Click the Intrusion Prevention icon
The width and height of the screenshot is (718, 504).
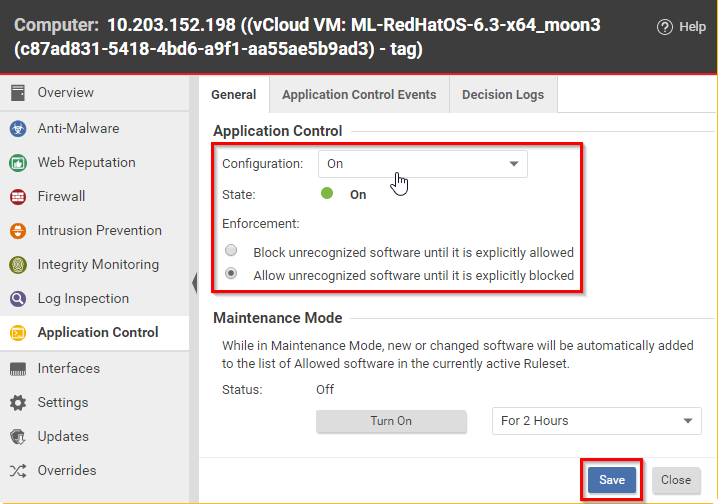(x=17, y=231)
